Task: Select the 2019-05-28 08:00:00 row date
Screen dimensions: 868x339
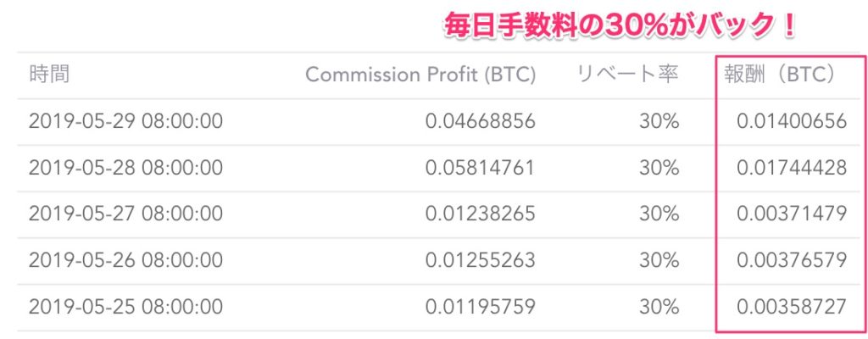Action: [x=125, y=168]
